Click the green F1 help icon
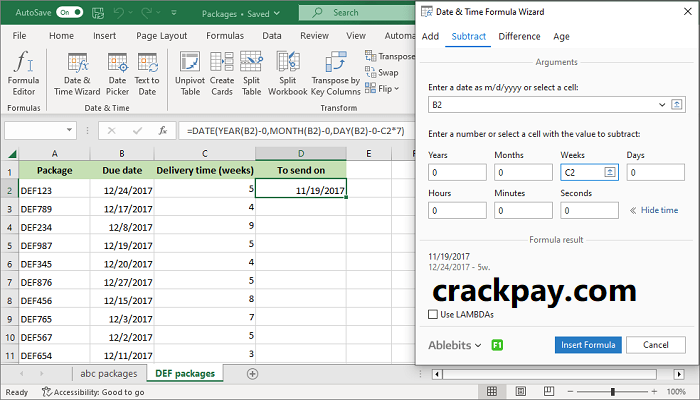This screenshot has height=400, width=700. click(x=497, y=345)
